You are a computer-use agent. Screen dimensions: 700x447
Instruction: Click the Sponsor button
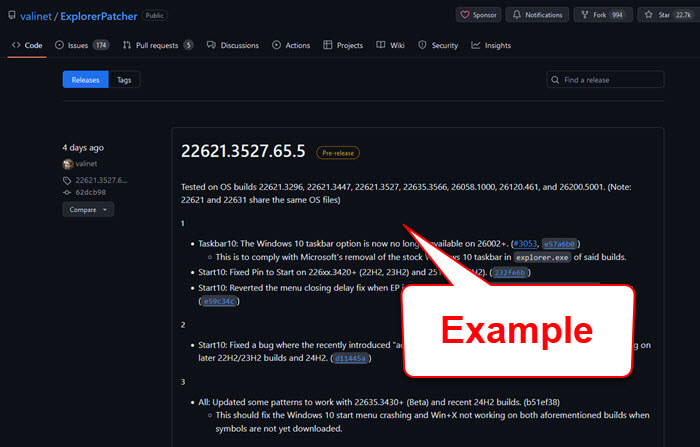point(479,15)
